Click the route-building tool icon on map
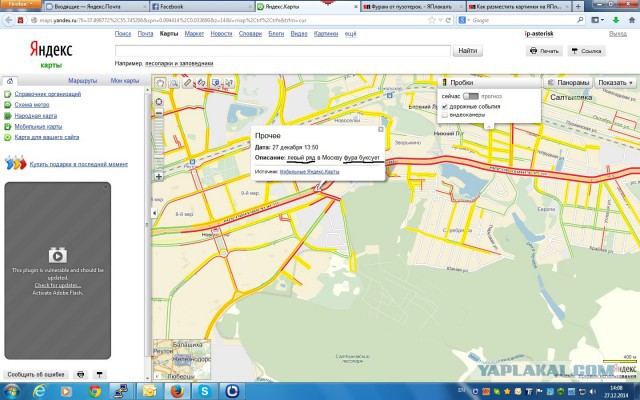 point(201,83)
